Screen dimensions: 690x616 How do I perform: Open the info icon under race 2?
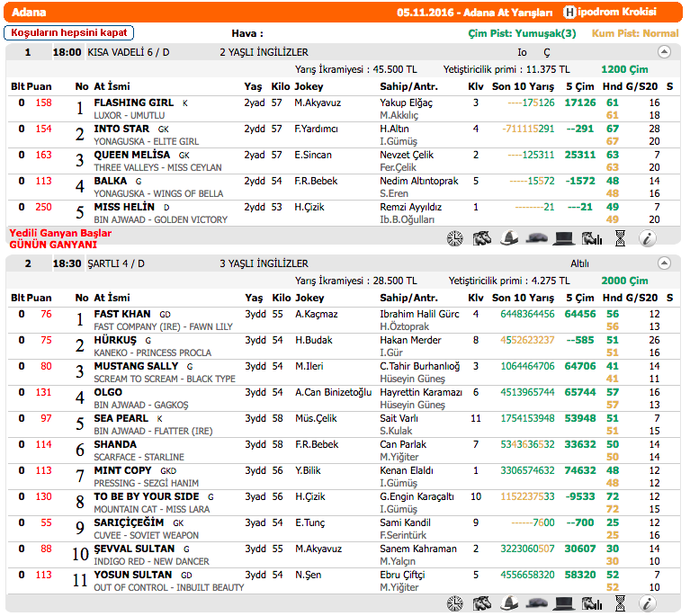647,603
